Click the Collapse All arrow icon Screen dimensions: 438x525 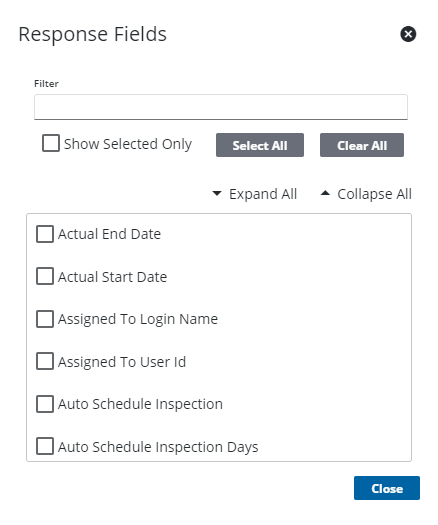pyautogui.click(x=325, y=193)
